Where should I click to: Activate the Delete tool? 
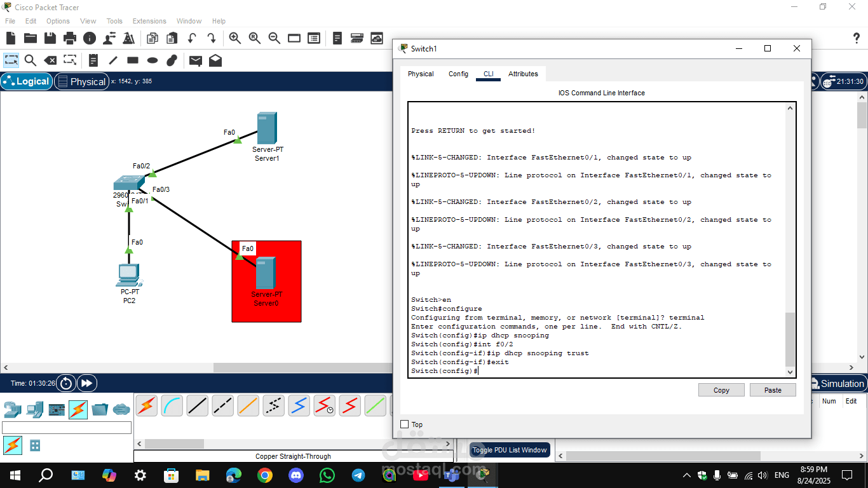(x=50, y=60)
